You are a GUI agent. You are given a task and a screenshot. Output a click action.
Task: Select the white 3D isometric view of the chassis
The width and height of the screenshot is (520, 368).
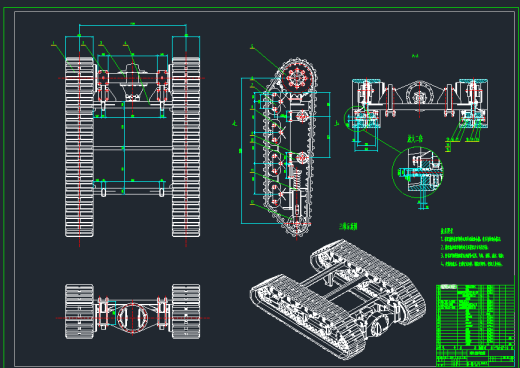click(337, 299)
